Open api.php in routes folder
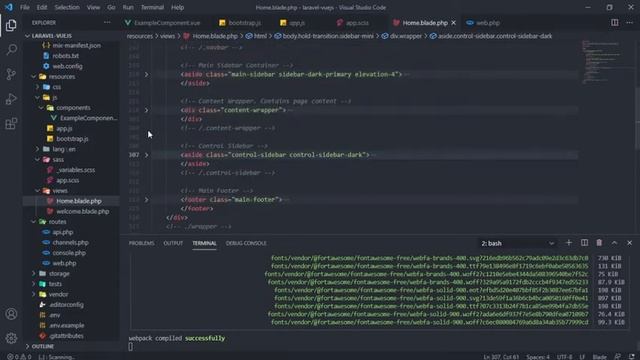Screen dimensions: 640x360 coord(62,232)
